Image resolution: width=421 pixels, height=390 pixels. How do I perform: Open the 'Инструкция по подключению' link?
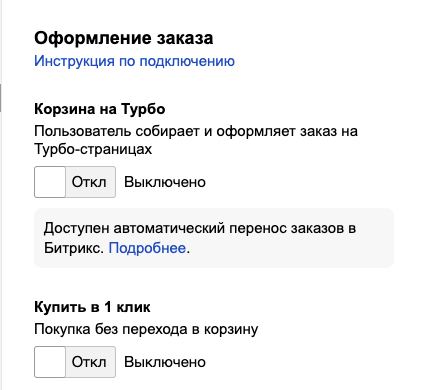click(134, 61)
